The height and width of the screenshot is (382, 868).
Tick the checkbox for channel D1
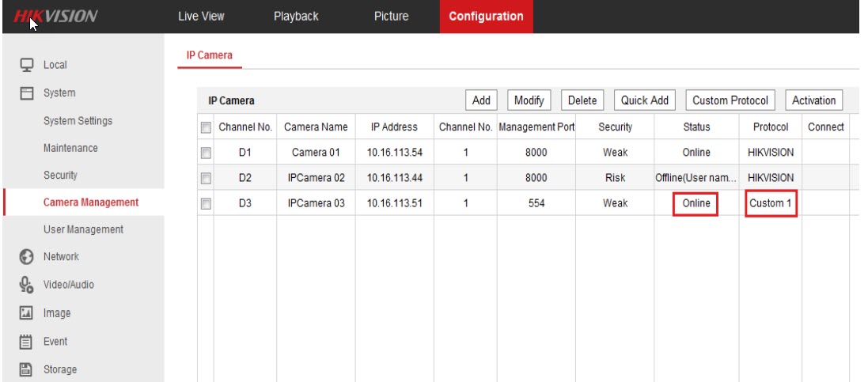pos(207,153)
